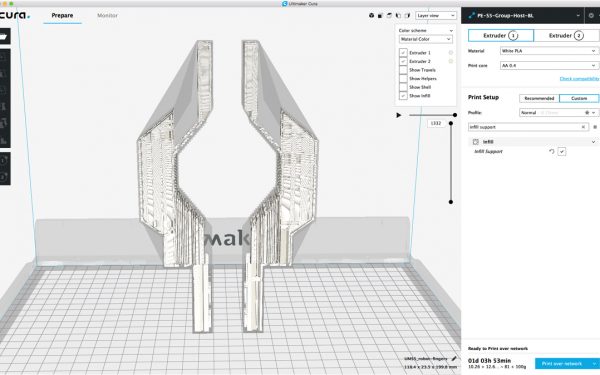Screen dimensions: 600x375
Task: Uncheck the Infill Support setting checkbox
Action: pyautogui.click(x=562, y=152)
